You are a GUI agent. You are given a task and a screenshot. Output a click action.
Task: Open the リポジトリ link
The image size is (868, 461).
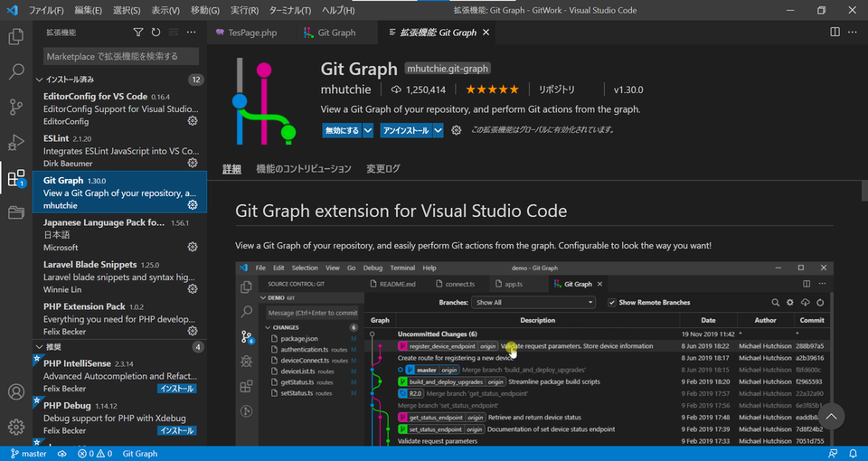[556, 89]
